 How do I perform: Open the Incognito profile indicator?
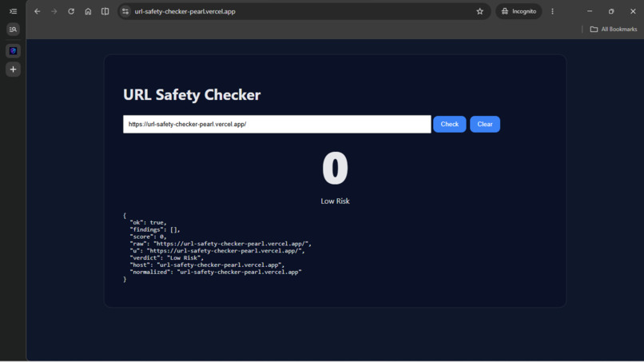519,11
